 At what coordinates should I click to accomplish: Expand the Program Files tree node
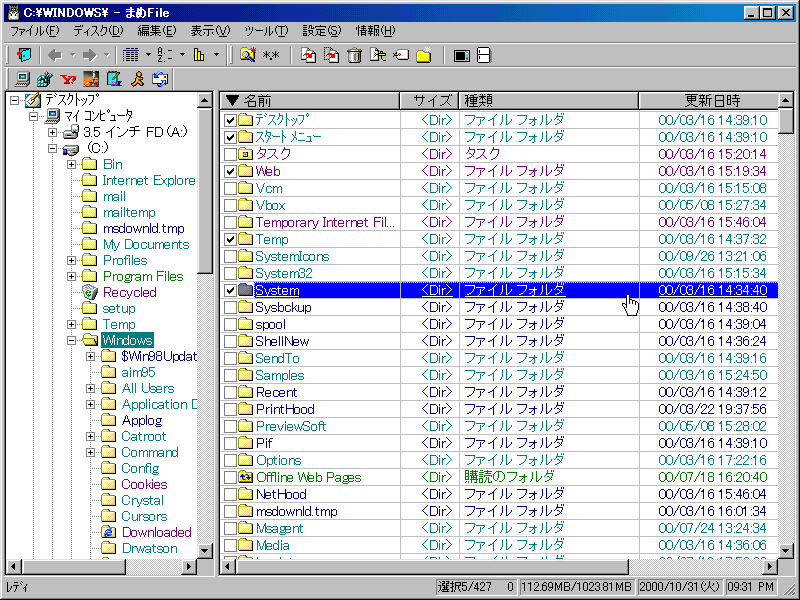point(71,277)
